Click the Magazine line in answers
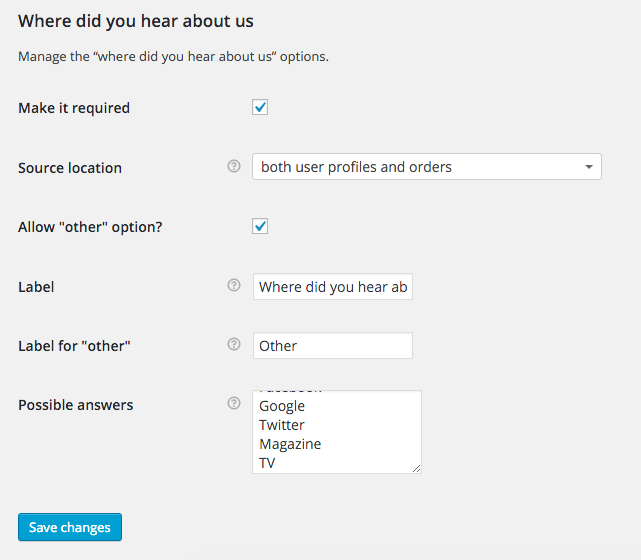Image resolution: width=641 pixels, height=560 pixels. click(290, 444)
